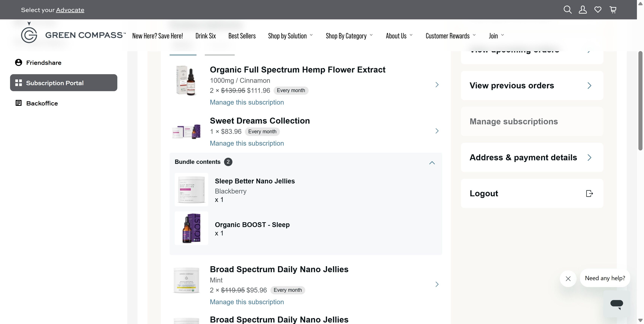This screenshot has height=324, width=644.
Task: Open View previous orders
Action: [x=532, y=86]
